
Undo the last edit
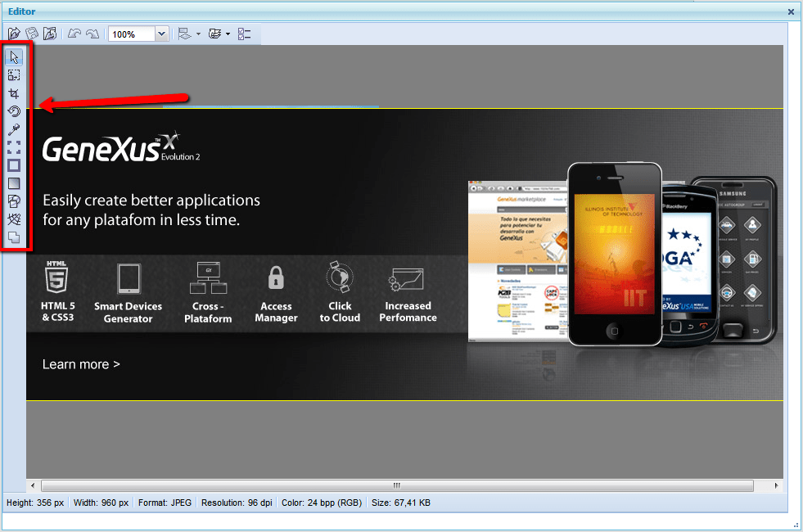(74, 34)
